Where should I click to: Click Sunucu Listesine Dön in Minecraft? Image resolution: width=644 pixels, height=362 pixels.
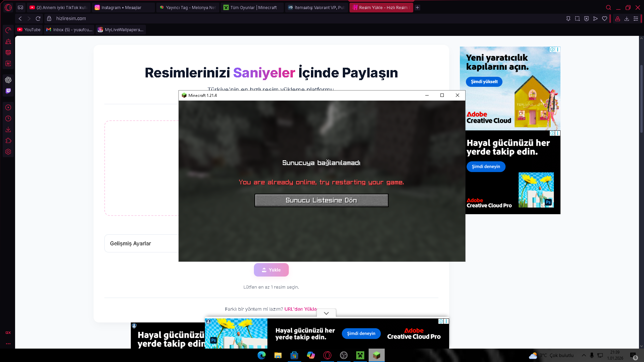[x=321, y=200]
